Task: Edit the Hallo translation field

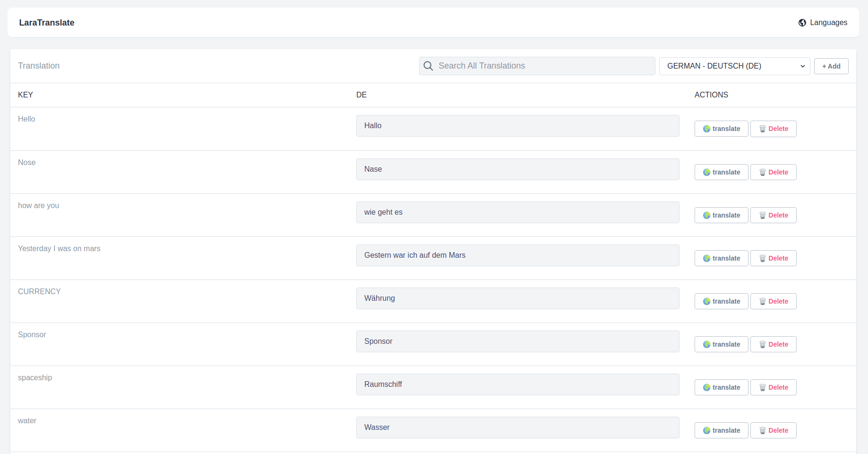Action: (518, 126)
